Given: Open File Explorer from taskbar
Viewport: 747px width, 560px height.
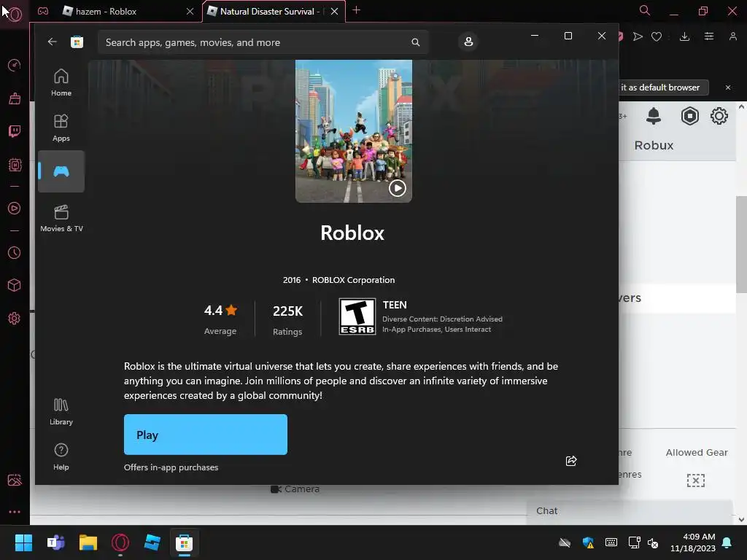Looking at the screenshot, I should click(88, 542).
